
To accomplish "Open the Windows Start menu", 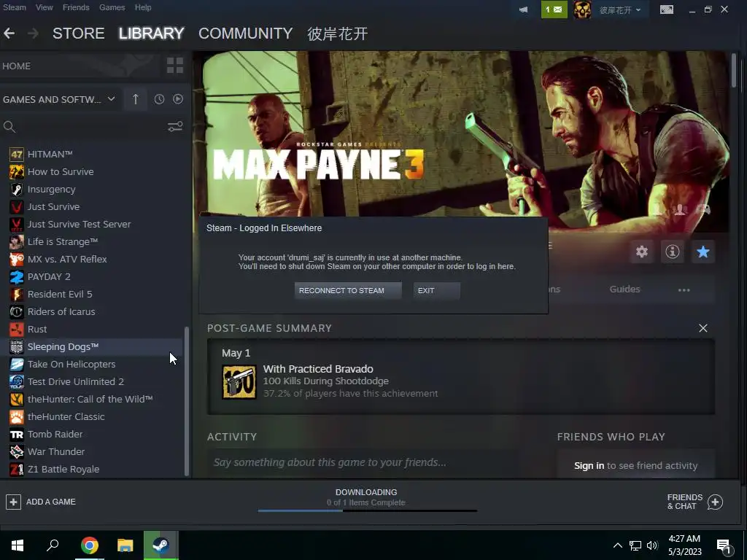I will (x=18, y=545).
